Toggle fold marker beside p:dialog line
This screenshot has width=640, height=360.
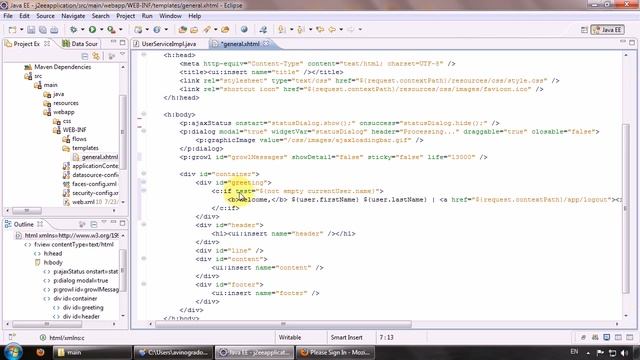pyautogui.click(x=144, y=131)
